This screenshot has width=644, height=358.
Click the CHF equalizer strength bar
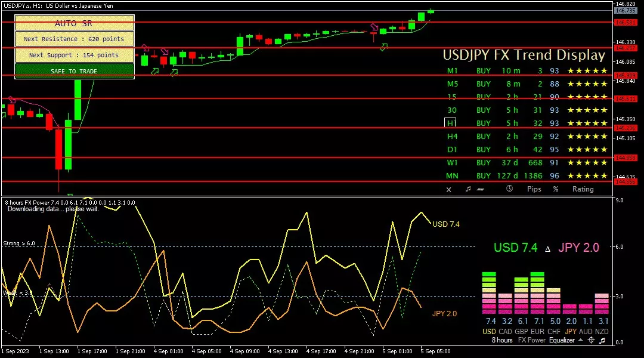pos(553,301)
